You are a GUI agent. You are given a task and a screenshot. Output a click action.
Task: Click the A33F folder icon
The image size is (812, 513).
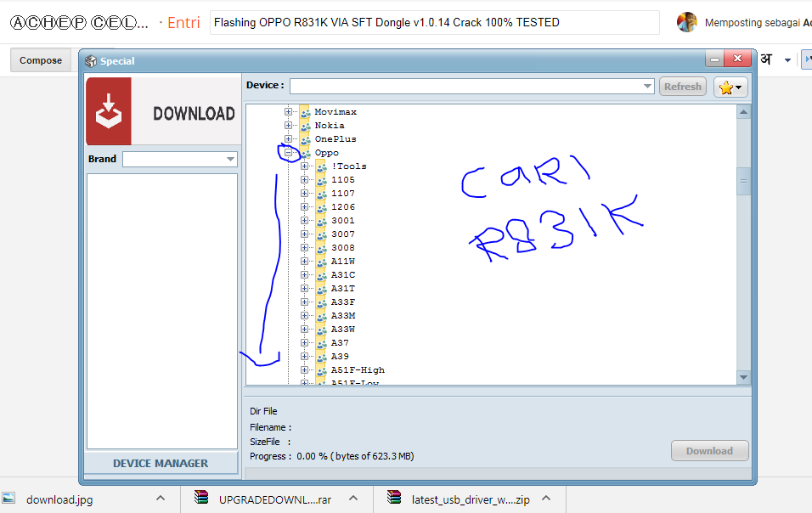pyautogui.click(x=322, y=302)
